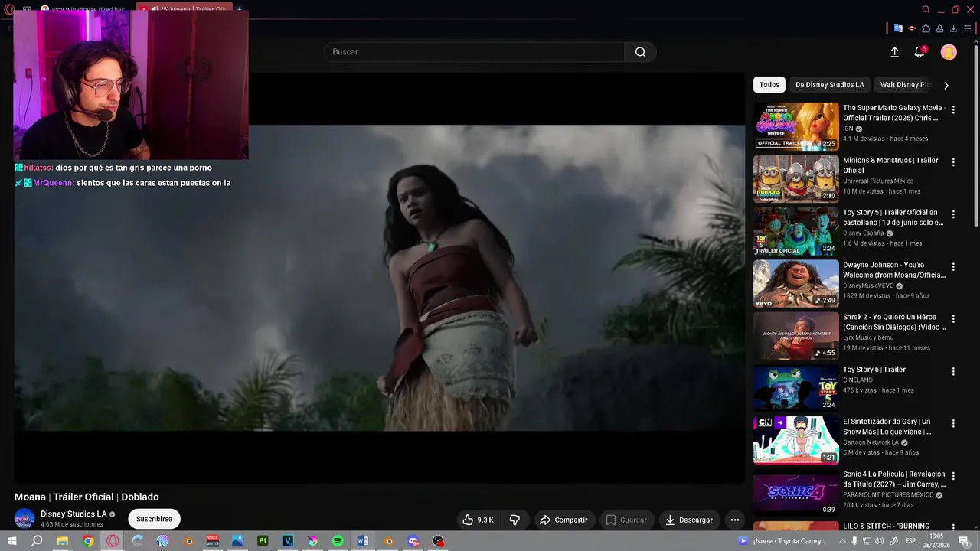
Task: Click the Guardar button
Action: pyautogui.click(x=626, y=520)
